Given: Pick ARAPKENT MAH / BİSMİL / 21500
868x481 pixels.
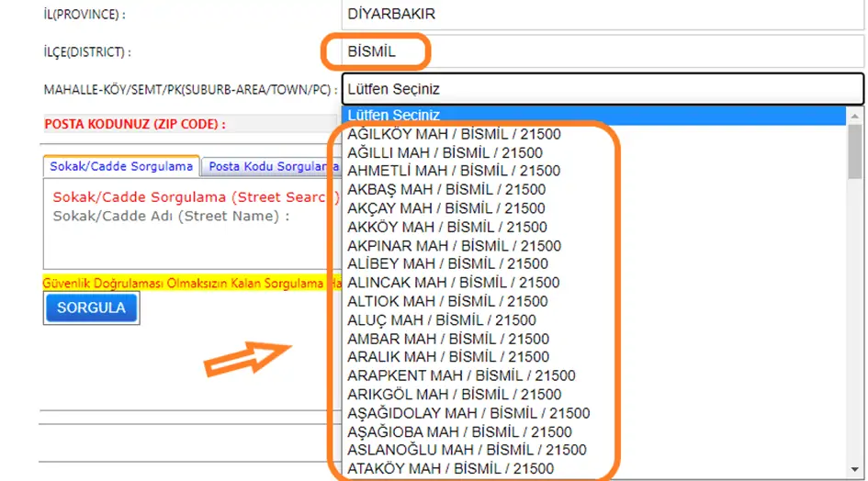Looking at the screenshot, I should pos(461,375).
